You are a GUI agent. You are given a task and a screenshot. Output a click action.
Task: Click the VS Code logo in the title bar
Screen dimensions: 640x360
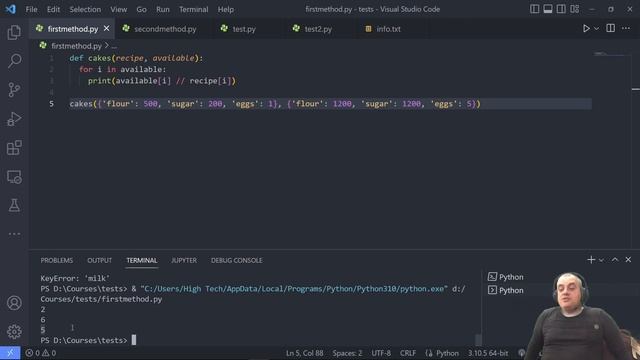[x=10, y=9]
